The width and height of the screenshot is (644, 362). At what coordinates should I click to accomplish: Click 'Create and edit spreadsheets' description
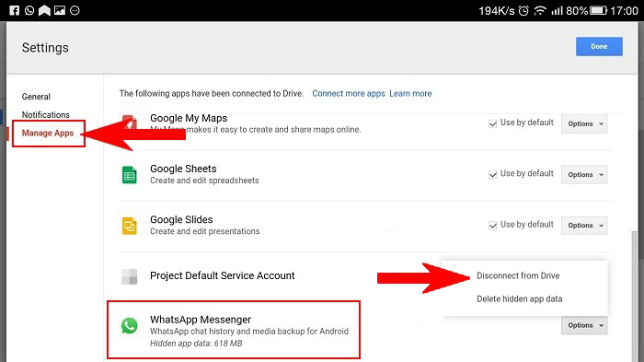pos(204,181)
